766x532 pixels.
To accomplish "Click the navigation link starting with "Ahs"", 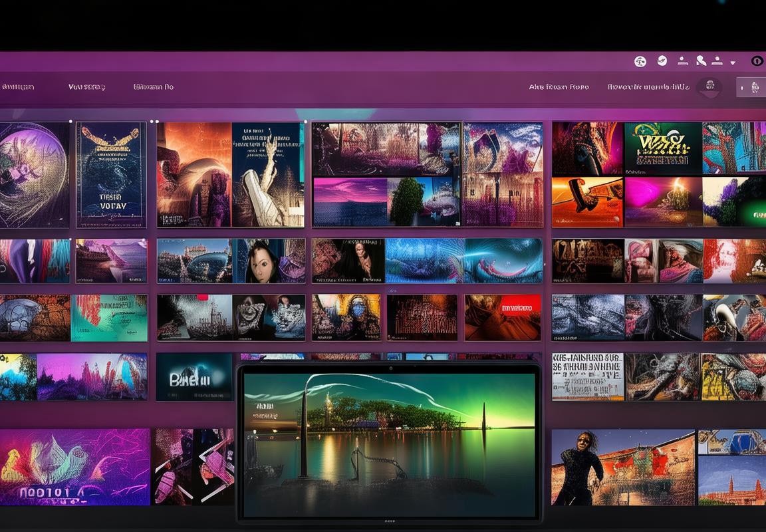I will click(559, 87).
